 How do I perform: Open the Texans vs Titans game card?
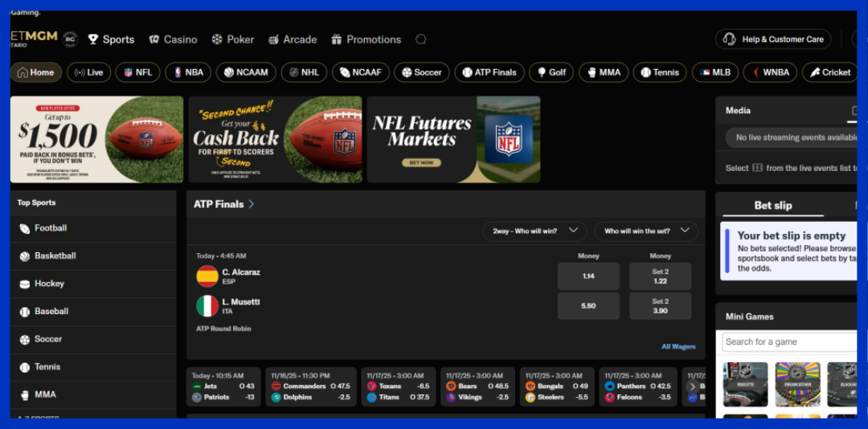click(399, 386)
